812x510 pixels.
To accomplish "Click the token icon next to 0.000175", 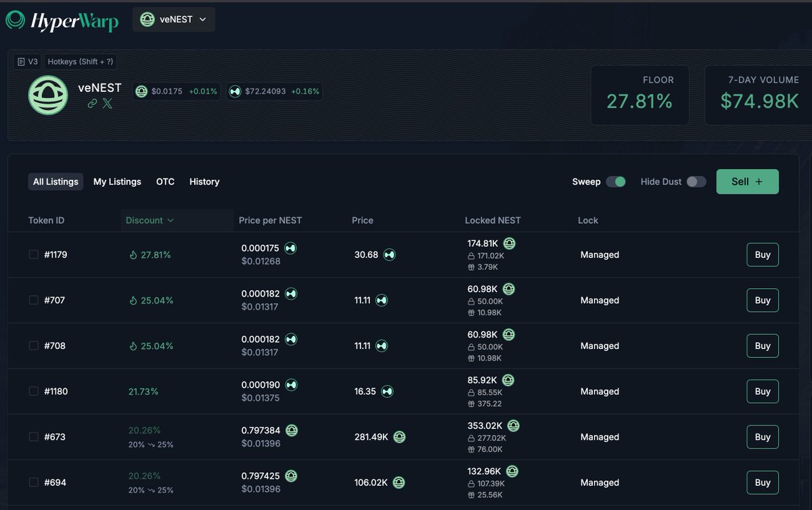I will pyautogui.click(x=290, y=248).
